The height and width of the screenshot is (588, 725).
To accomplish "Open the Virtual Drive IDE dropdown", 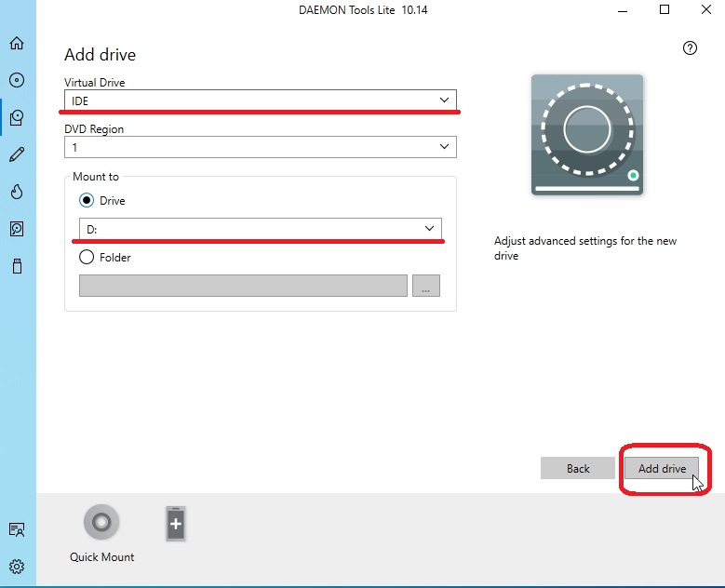I will tap(261, 100).
